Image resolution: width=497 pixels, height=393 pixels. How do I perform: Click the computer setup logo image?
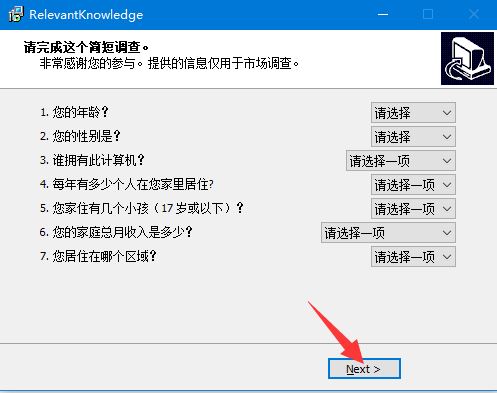pyautogui.click(x=467, y=59)
